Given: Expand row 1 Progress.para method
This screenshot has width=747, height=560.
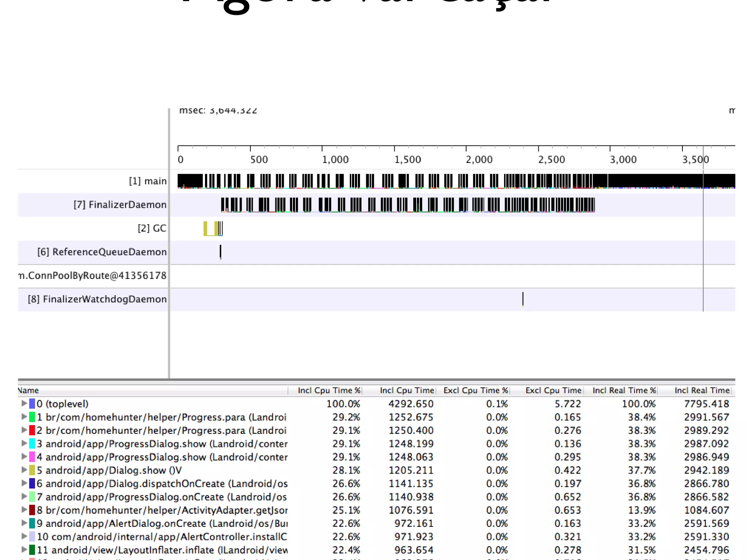Looking at the screenshot, I should coord(24,417).
